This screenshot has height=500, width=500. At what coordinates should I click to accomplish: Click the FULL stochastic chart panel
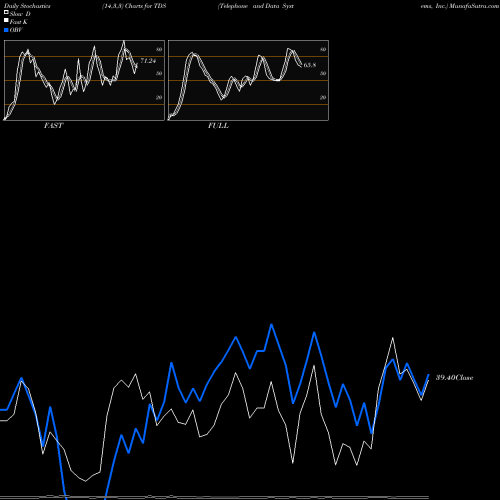coord(248,80)
